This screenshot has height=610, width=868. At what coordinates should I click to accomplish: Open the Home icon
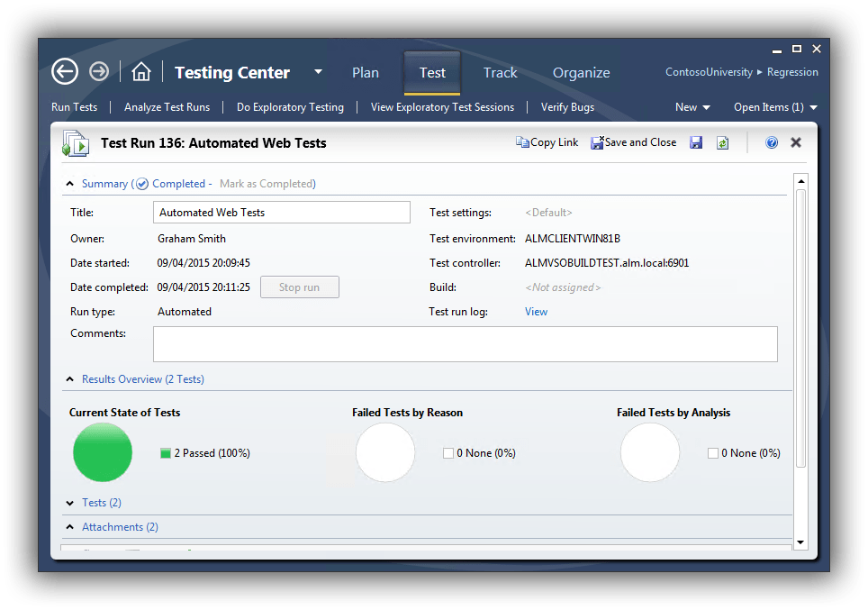[x=141, y=71]
